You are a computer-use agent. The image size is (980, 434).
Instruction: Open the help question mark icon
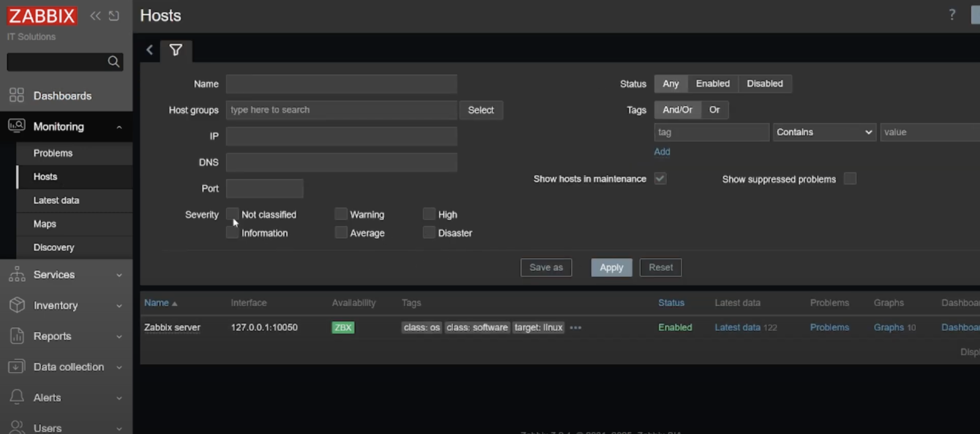tap(952, 15)
